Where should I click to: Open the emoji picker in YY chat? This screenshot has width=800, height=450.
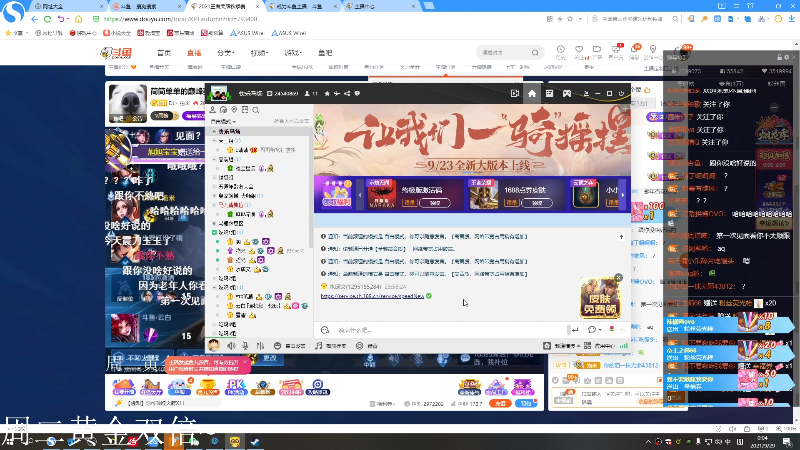pos(325,330)
